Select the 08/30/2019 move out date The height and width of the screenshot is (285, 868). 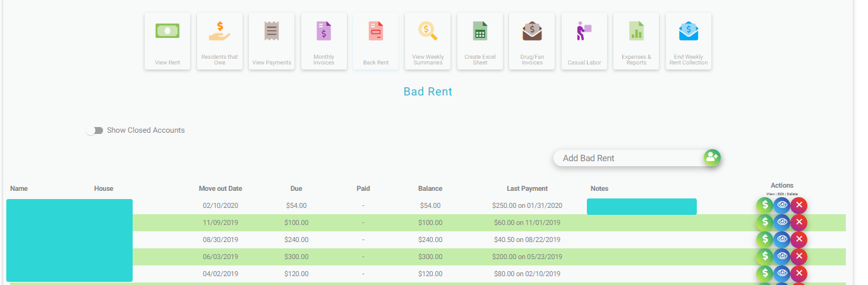pos(220,240)
